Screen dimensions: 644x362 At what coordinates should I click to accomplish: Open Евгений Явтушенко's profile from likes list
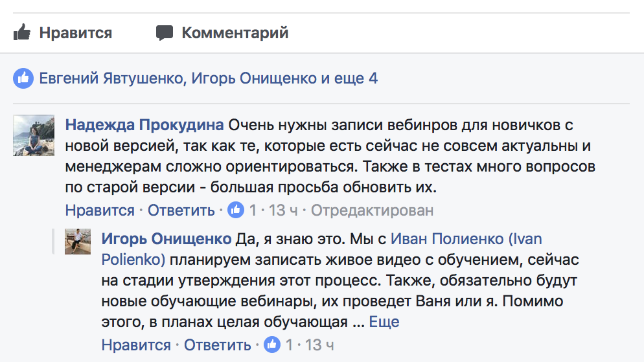point(111,78)
